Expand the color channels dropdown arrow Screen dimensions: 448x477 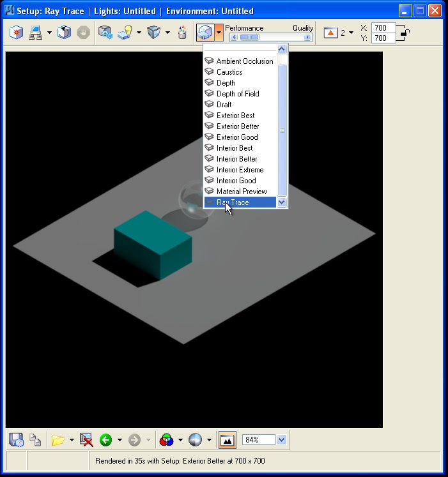point(180,440)
